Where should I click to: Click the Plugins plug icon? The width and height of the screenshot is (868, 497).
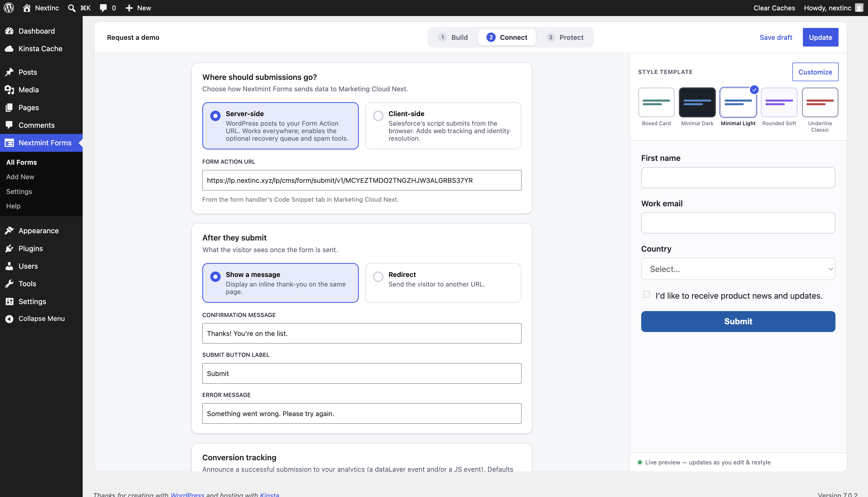[9, 249]
